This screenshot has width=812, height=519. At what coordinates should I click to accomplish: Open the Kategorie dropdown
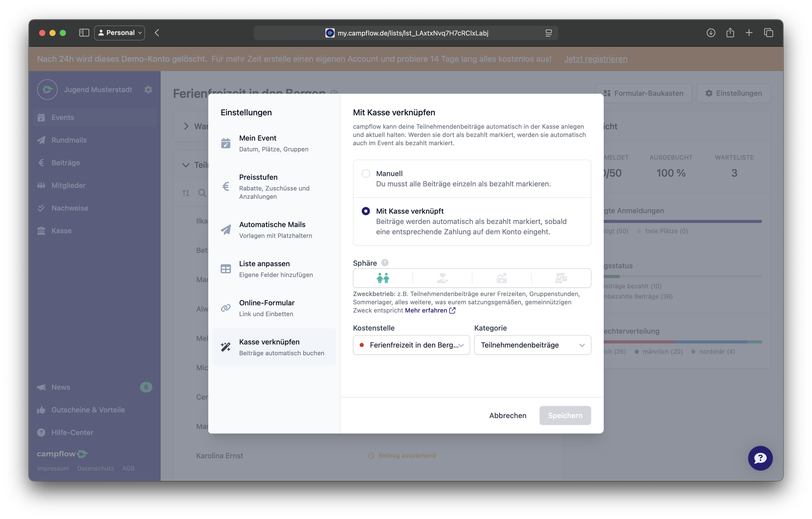point(532,345)
